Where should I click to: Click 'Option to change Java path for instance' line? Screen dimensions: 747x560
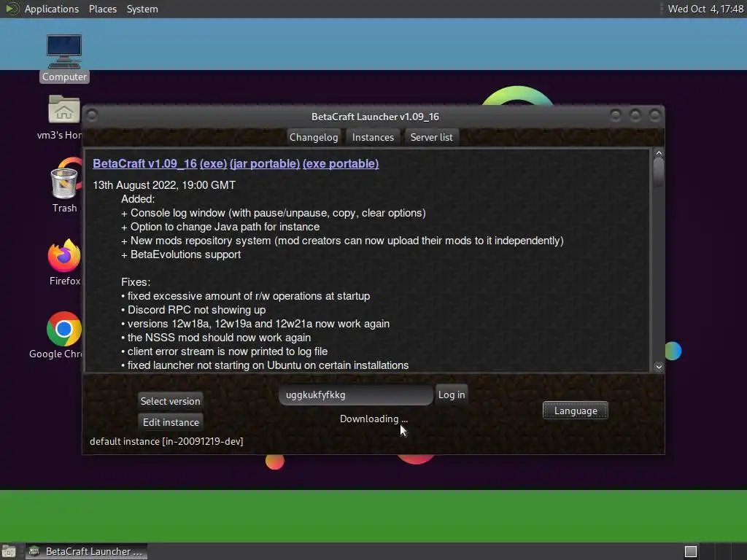pyautogui.click(x=220, y=227)
